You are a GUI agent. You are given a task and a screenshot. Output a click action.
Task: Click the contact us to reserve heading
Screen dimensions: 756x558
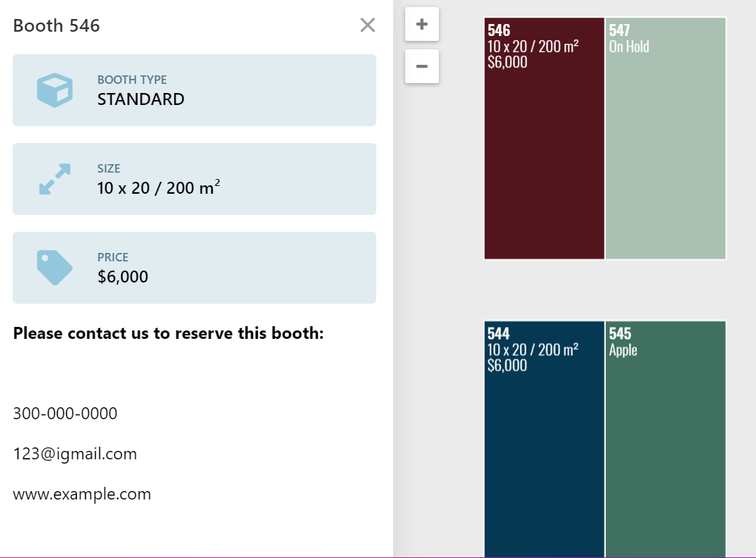click(168, 333)
